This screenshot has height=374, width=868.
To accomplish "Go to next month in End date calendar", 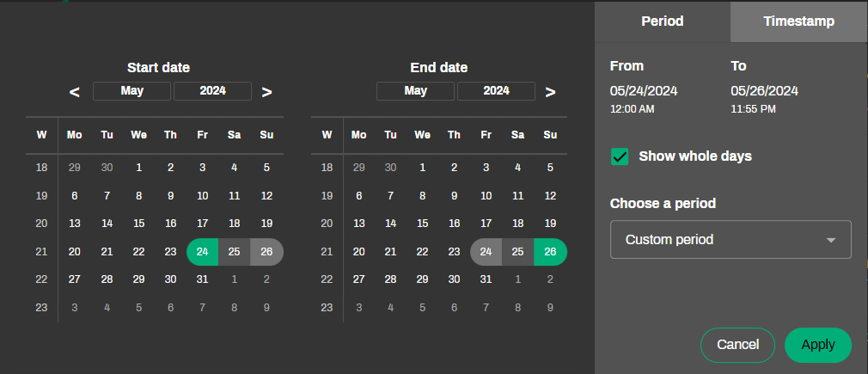I will (551, 92).
